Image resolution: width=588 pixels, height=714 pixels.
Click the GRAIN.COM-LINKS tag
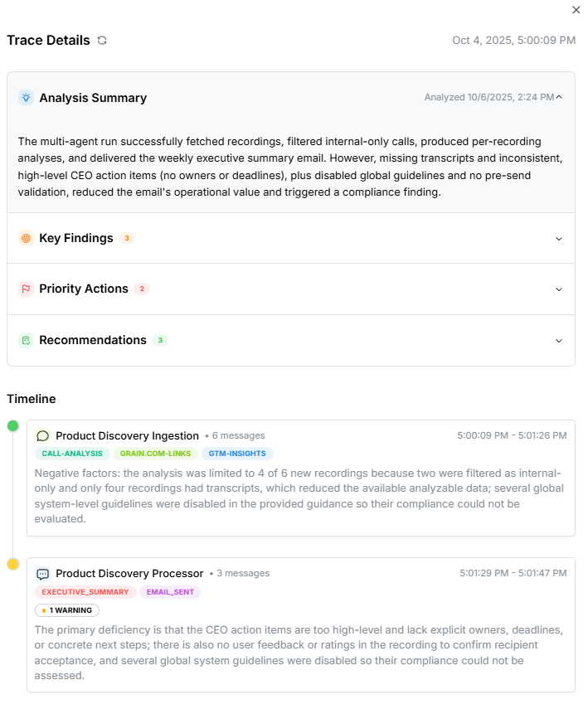pyautogui.click(x=155, y=454)
